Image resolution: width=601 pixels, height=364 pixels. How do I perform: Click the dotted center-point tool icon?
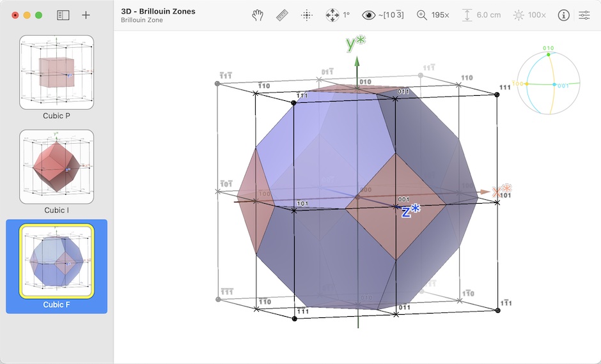pyautogui.click(x=307, y=15)
